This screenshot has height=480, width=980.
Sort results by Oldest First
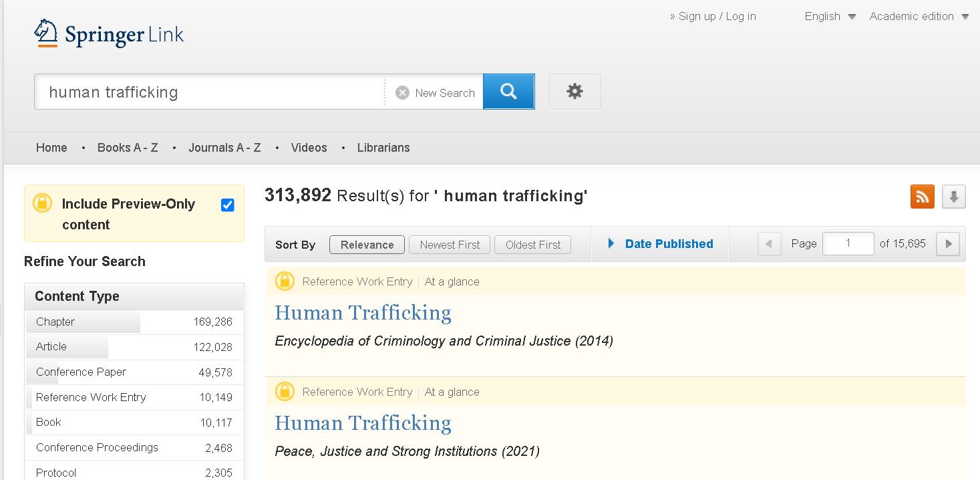[x=532, y=245]
